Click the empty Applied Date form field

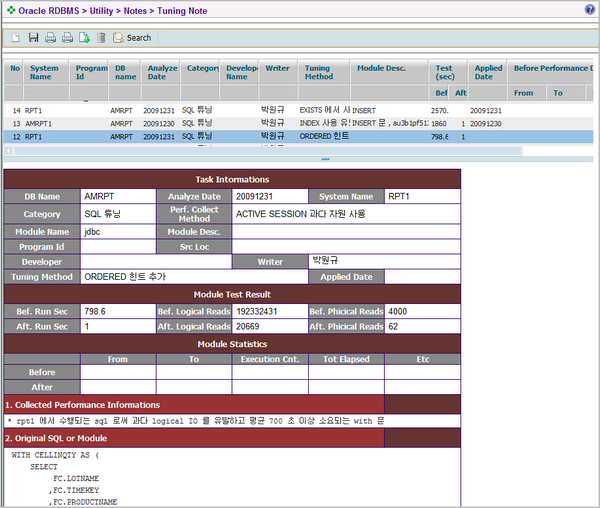(422, 277)
